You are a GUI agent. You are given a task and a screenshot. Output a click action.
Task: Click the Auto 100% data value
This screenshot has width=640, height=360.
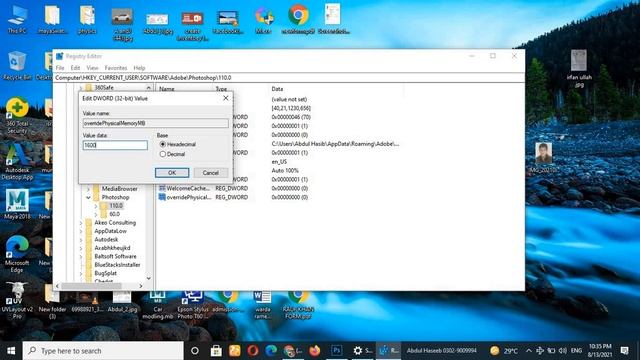click(285, 171)
